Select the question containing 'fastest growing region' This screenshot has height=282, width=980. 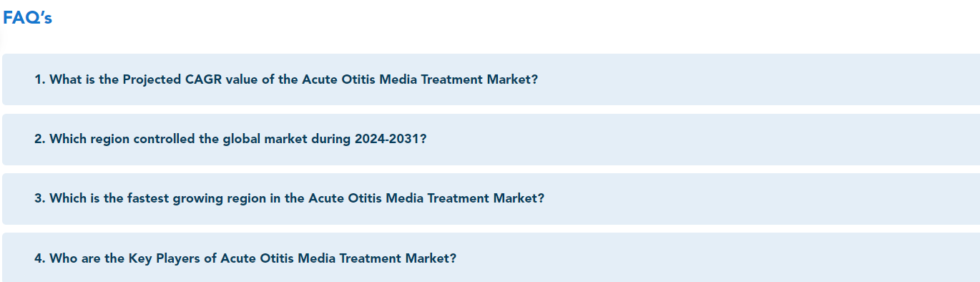[x=491, y=198]
